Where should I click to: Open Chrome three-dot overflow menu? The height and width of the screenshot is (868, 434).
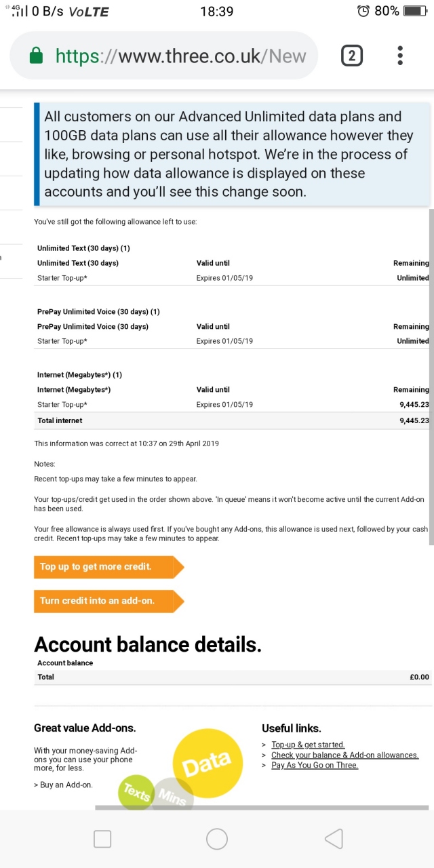pyautogui.click(x=401, y=56)
